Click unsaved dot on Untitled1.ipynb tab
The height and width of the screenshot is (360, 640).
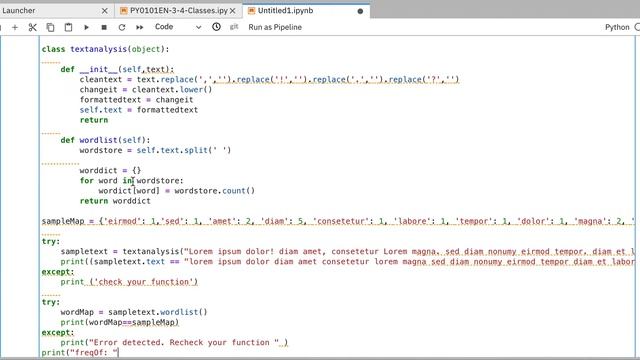(360, 11)
